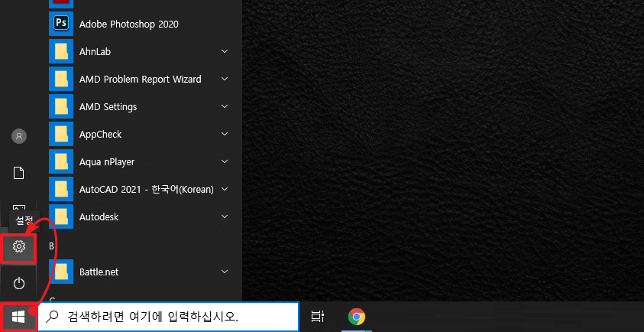
Task: Expand the AhnLab folder chevron
Action: 225,51
